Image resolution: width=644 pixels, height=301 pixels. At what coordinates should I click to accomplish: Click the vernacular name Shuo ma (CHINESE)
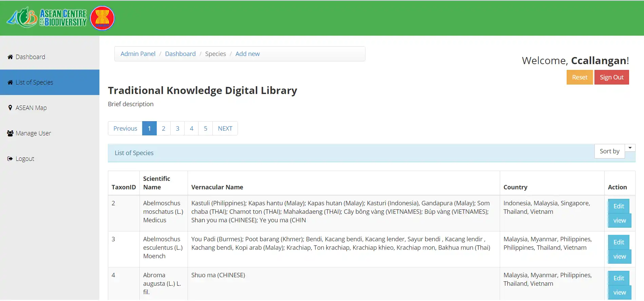point(218,275)
